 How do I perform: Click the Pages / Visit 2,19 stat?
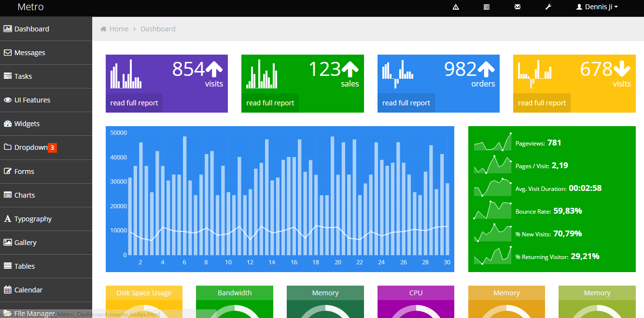521,165
